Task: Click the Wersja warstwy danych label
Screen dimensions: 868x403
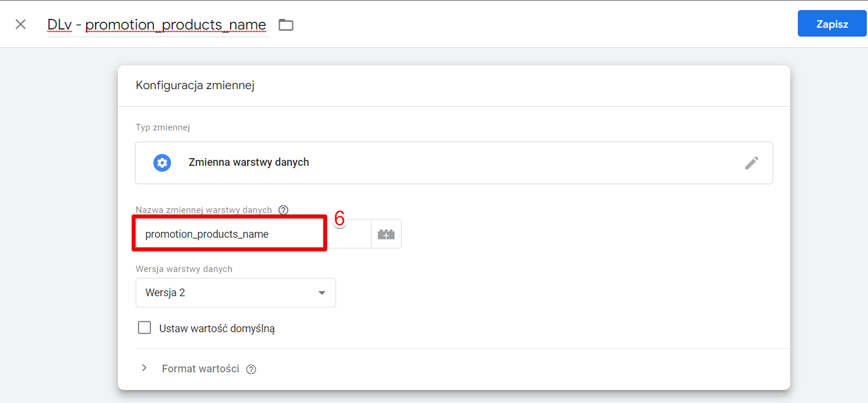Action: [x=184, y=269]
